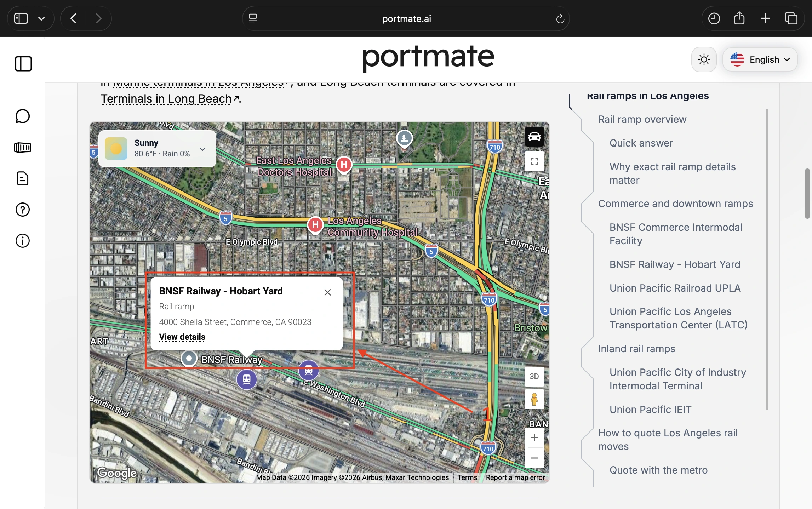812x509 pixels.
Task: Toggle the light theme sun button
Action: 704,59
